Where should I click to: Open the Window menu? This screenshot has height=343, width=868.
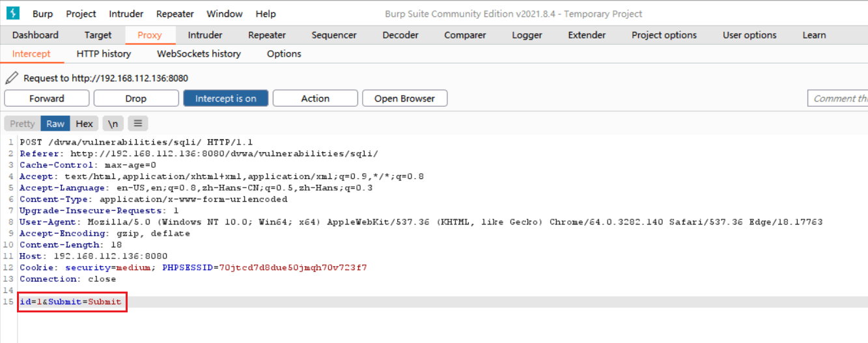[x=225, y=14]
